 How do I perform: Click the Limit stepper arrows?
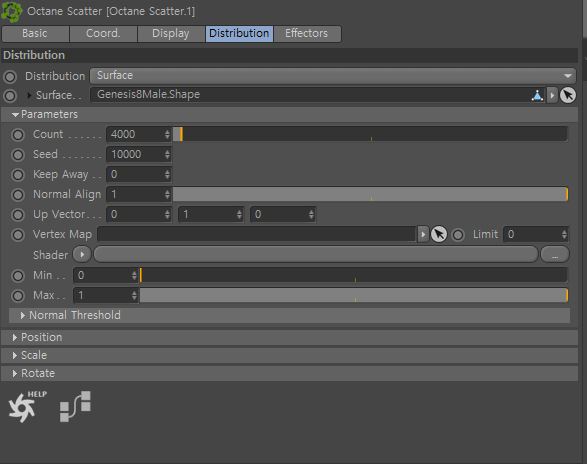click(564, 234)
